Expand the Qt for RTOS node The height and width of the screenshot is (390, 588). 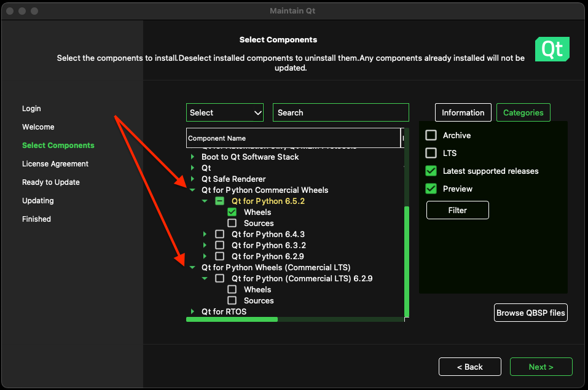tap(192, 312)
